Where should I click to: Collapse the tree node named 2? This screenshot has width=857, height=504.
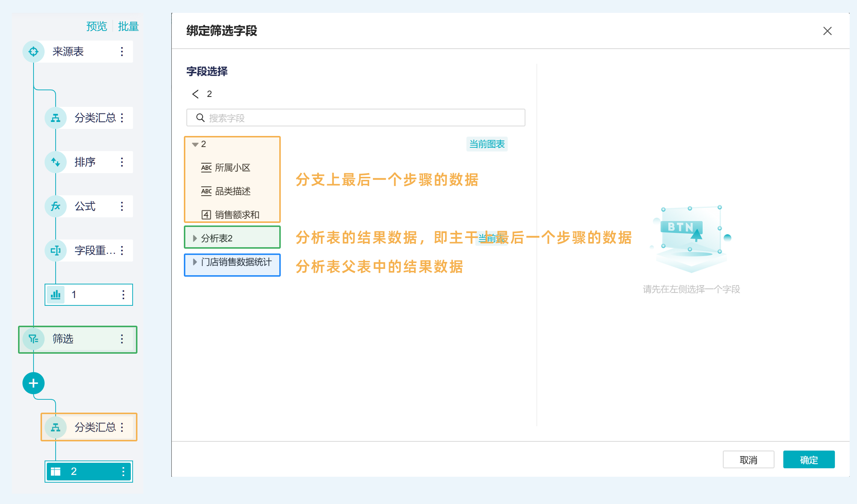(x=195, y=144)
